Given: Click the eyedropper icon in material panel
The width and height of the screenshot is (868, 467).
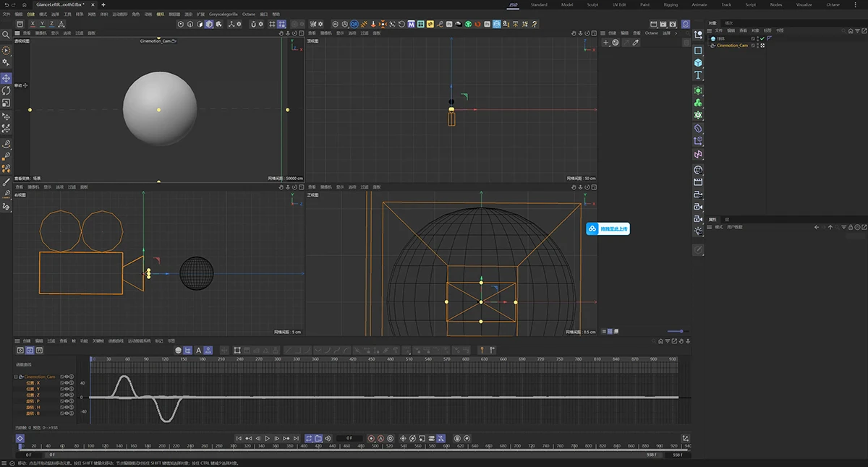Looking at the screenshot, I should [x=636, y=43].
